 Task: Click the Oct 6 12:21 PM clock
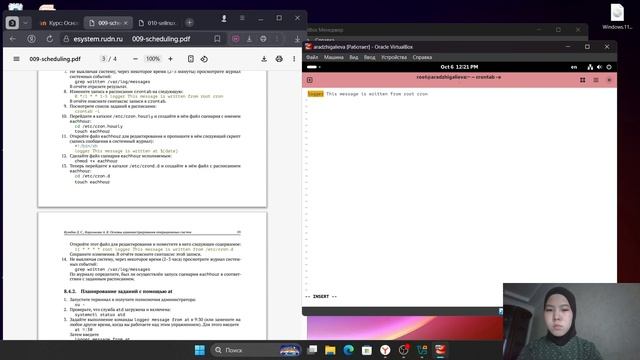[459, 67]
